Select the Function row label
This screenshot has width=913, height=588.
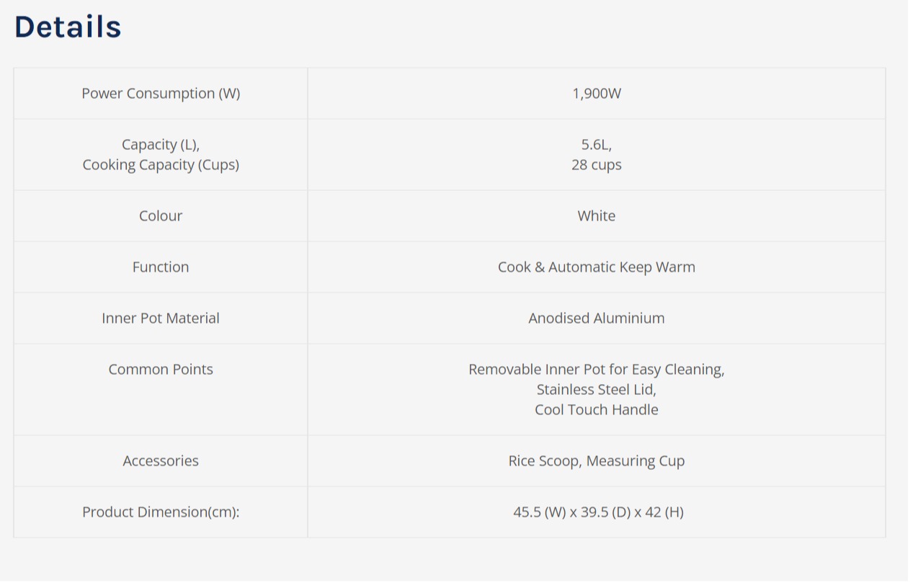161,267
